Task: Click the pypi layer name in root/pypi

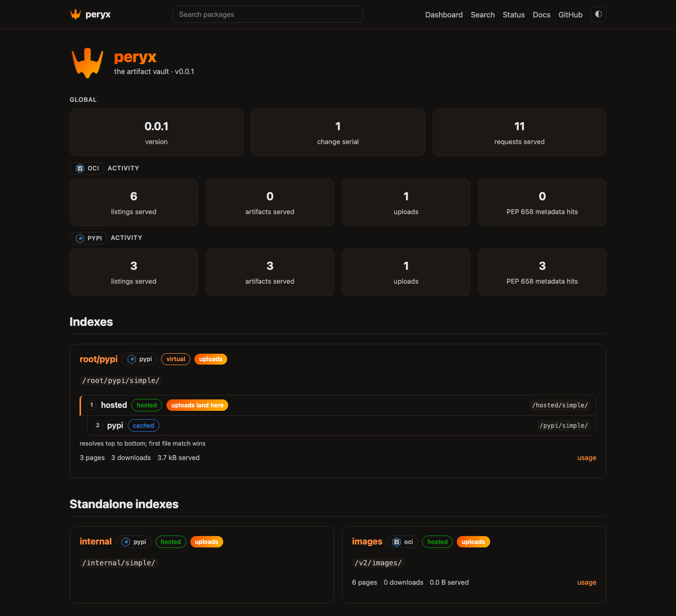Action: click(115, 426)
